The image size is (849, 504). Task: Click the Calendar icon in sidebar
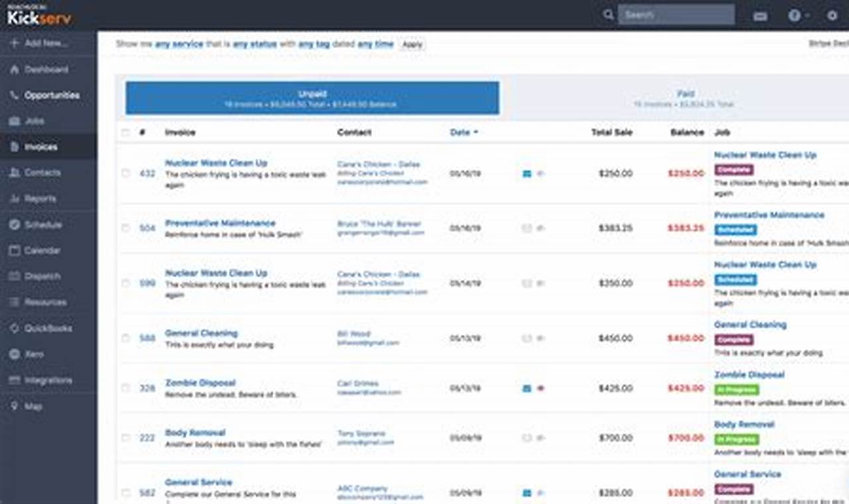pyautogui.click(x=15, y=250)
